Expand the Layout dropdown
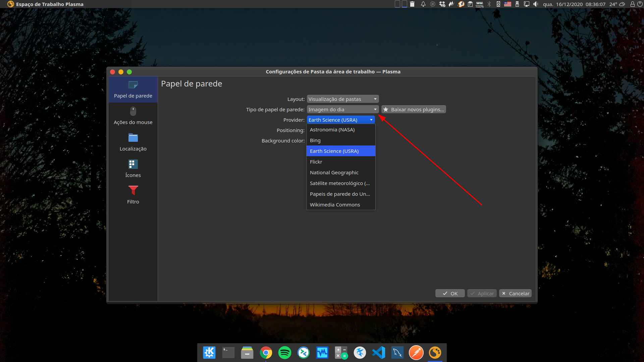The width and height of the screenshot is (644, 362). 342,99
